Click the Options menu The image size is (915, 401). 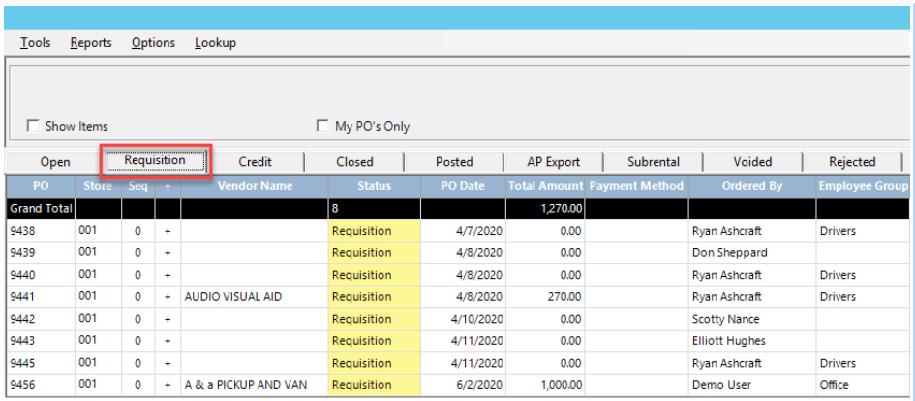click(153, 43)
